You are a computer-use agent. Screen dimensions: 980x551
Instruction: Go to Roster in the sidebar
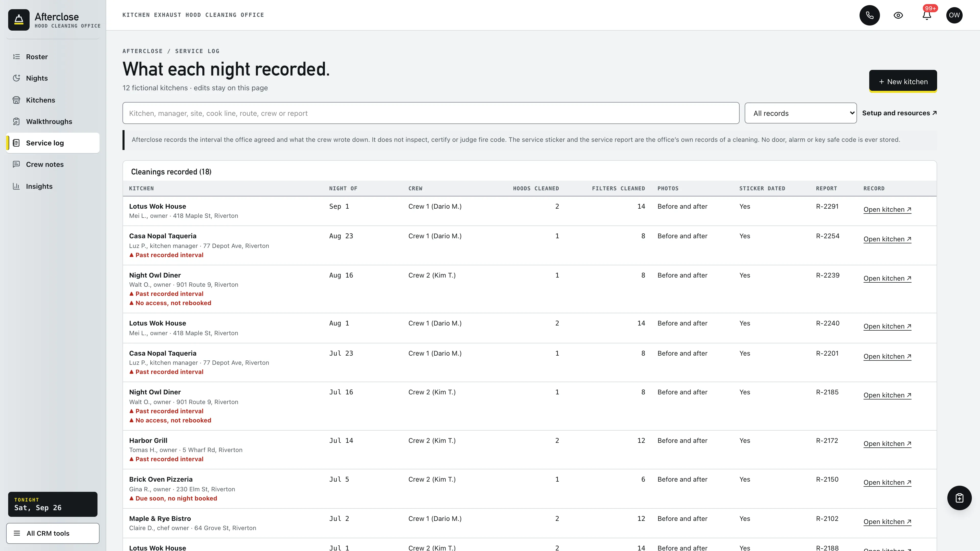pyautogui.click(x=53, y=57)
